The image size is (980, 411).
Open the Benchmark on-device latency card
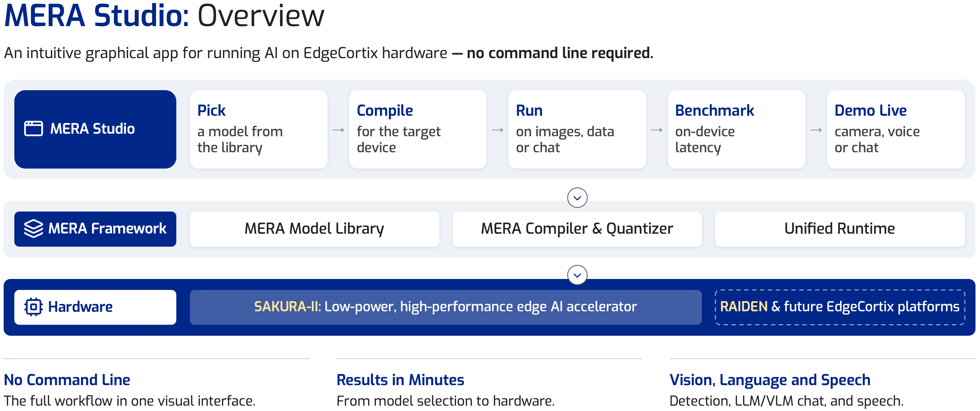point(736,129)
